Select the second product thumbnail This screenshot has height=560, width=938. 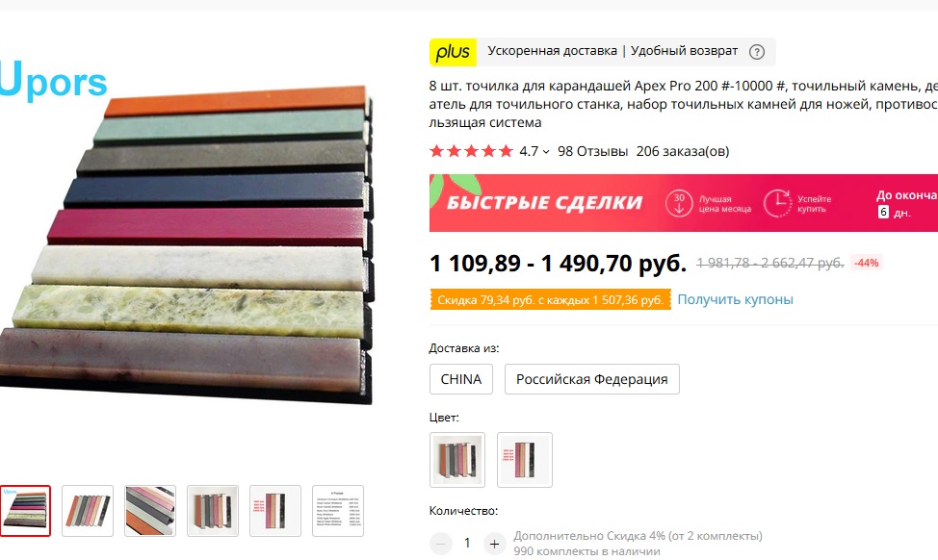pos(88,511)
